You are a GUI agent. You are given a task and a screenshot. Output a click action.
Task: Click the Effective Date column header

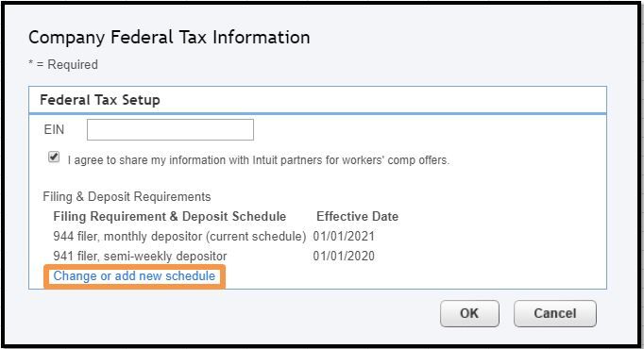coord(357,217)
